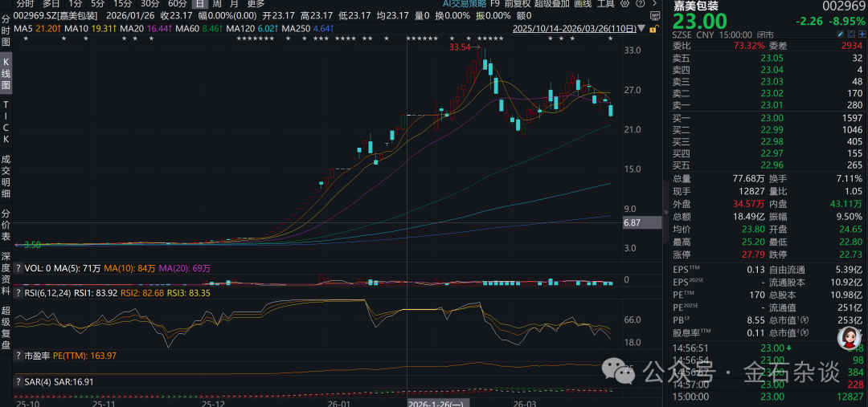
Task: Click the blue plus icon under the price change
Action: click(x=862, y=35)
